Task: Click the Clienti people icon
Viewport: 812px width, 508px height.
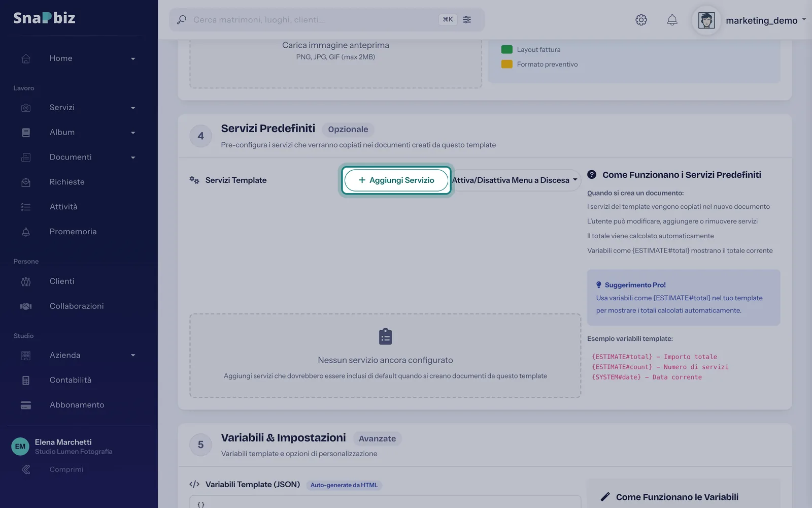Action: 26,281
